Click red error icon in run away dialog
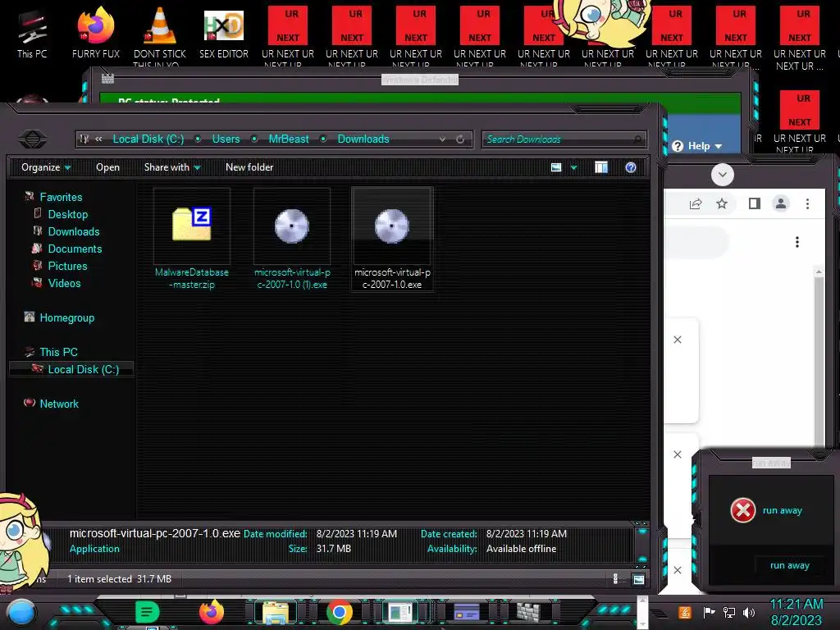 point(743,510)
